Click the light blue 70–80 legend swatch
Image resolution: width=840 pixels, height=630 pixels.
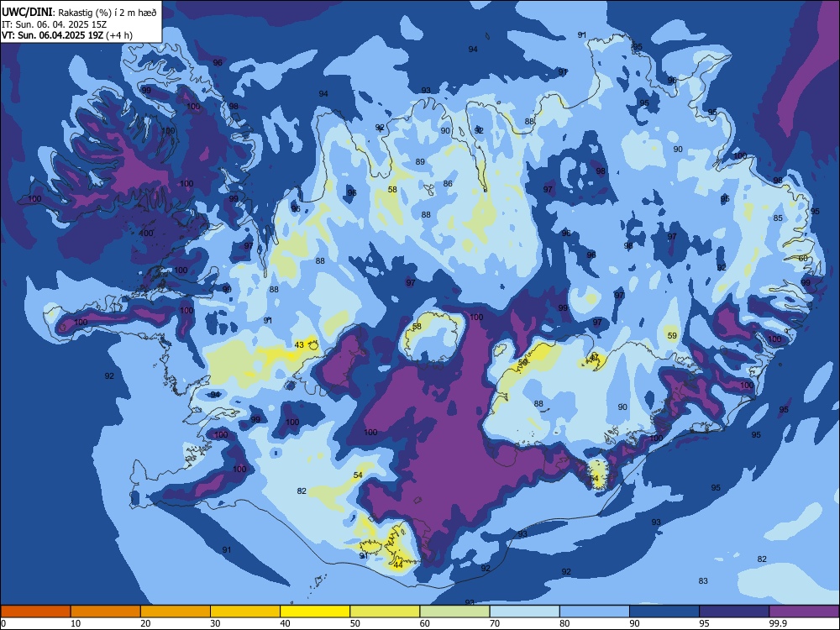[524, 612]
